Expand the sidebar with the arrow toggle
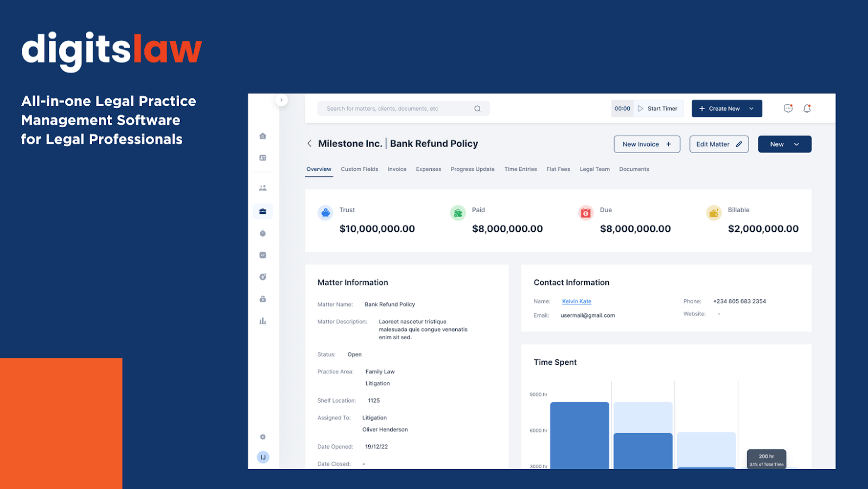 pyautogui.click(x=281, y=100)
